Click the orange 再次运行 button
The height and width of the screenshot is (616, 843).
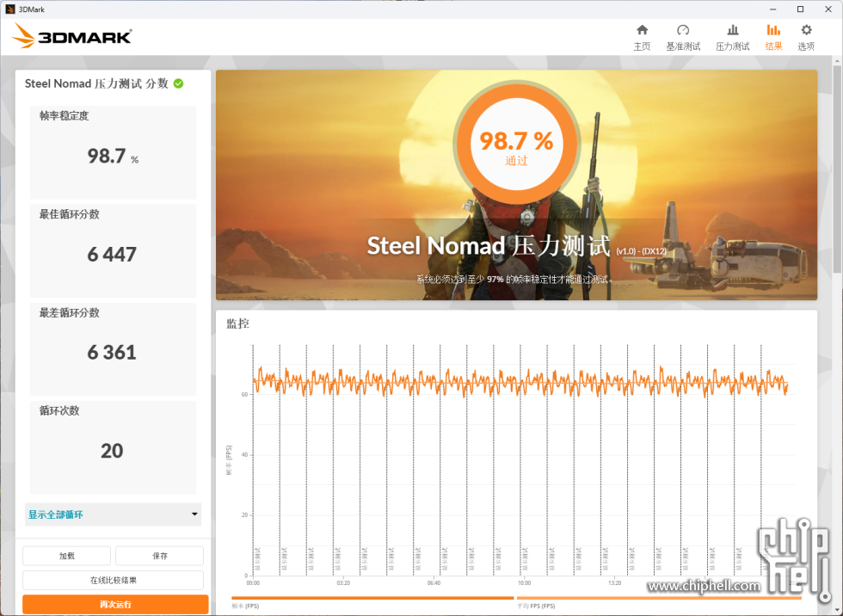point(115,604)
